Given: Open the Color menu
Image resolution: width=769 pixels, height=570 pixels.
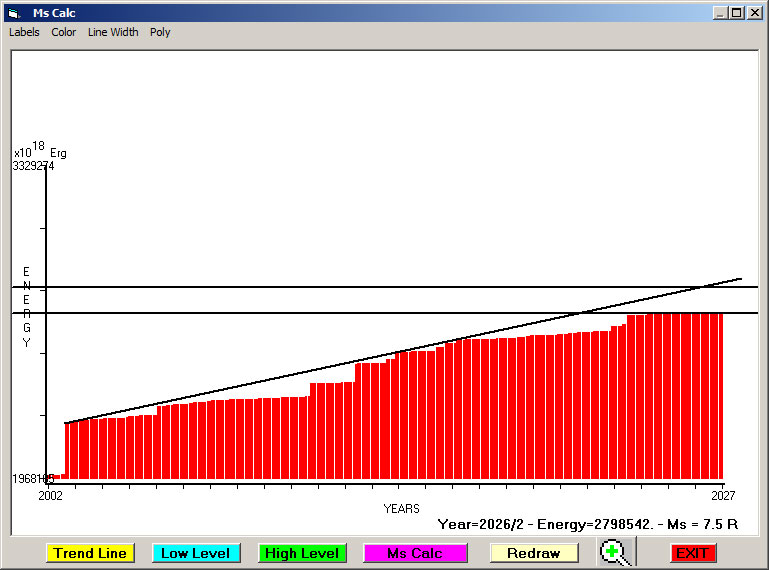Looking at the screenshot, I should coord(64,32).
